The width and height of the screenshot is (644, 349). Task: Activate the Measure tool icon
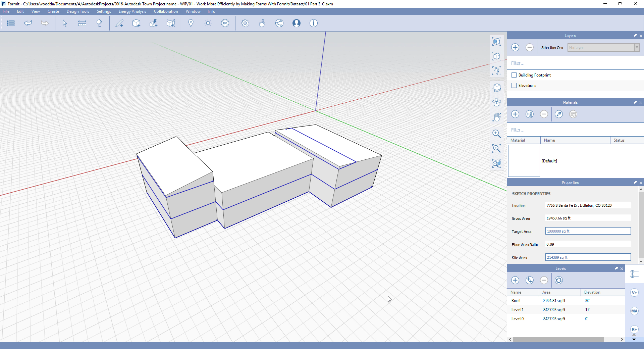coord(82,23)
